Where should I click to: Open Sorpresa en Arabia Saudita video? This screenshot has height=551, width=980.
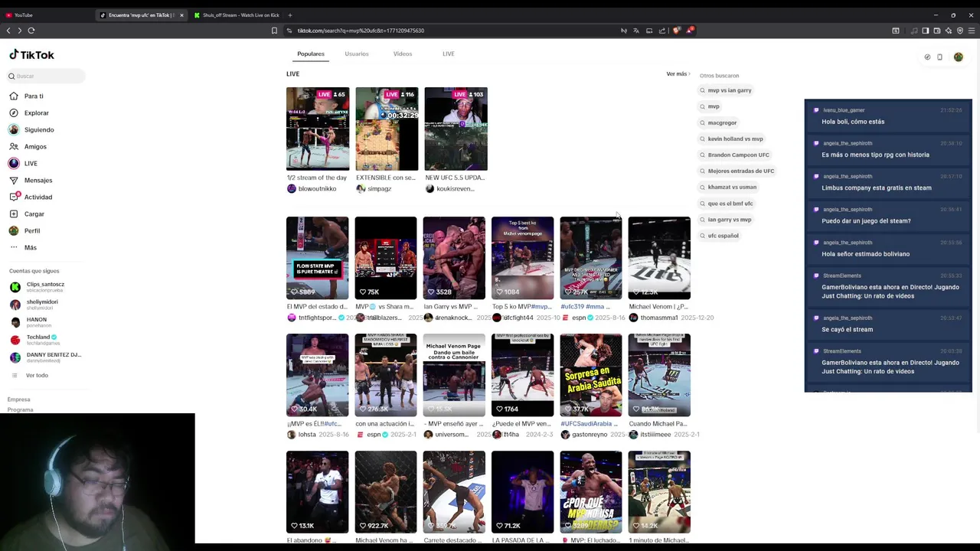pos(591,375)
